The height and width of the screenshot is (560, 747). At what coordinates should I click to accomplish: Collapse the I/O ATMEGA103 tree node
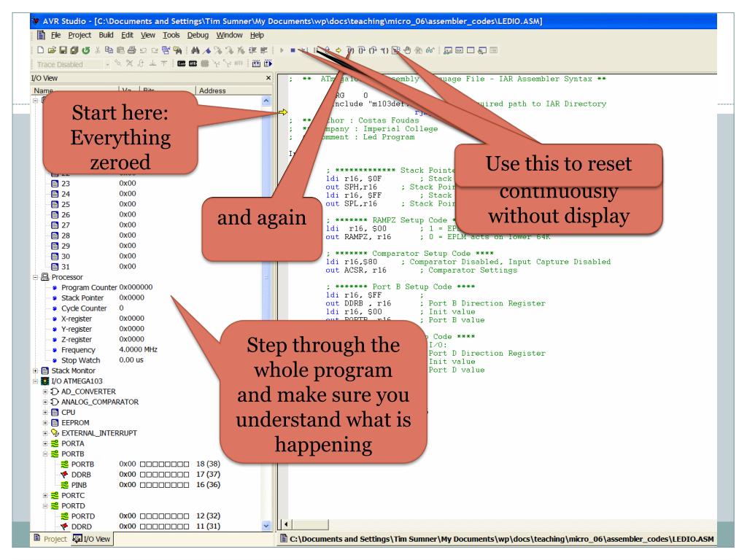click(x=35, y=381)
